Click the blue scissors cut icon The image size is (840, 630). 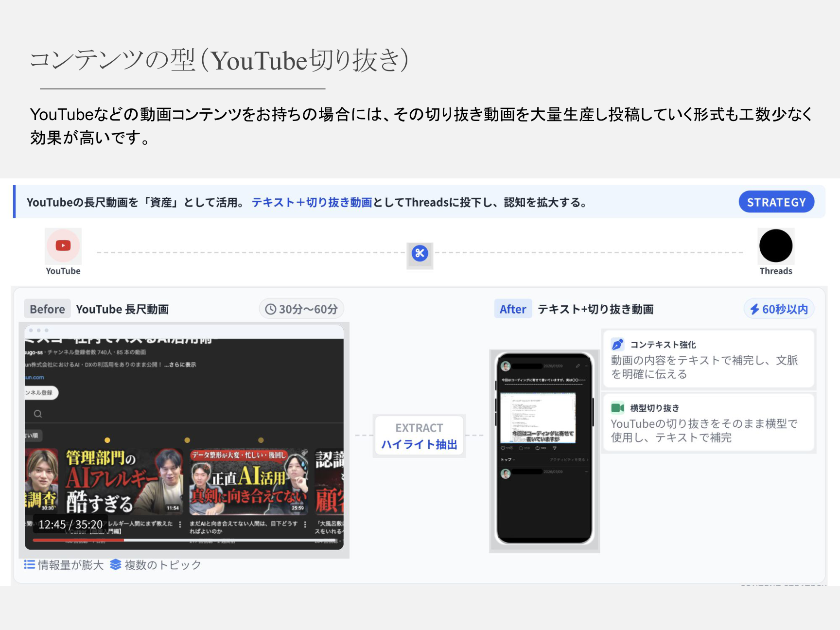pyautogui.click(x=420, y=253)
